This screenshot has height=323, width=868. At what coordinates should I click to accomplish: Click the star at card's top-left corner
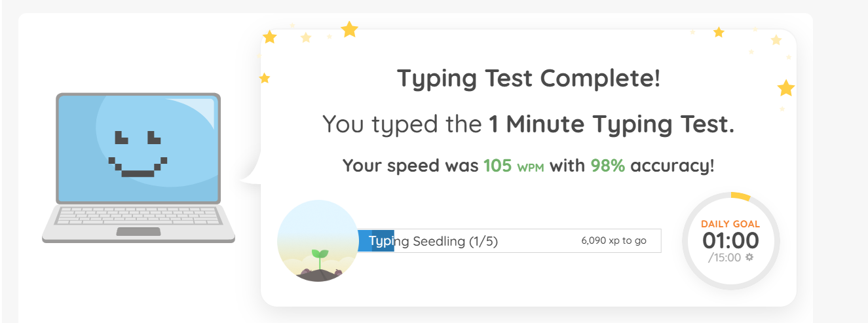[x=269, y=37]
